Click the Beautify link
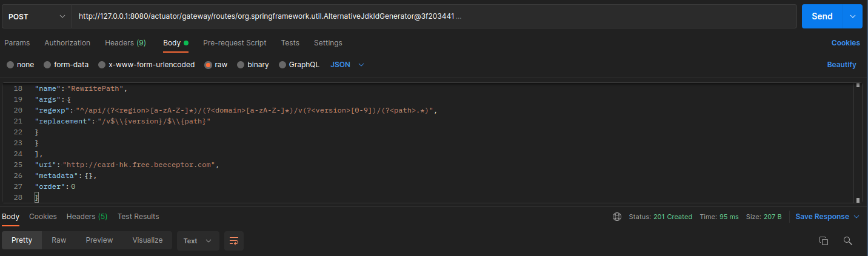 [x=841, y=65]
